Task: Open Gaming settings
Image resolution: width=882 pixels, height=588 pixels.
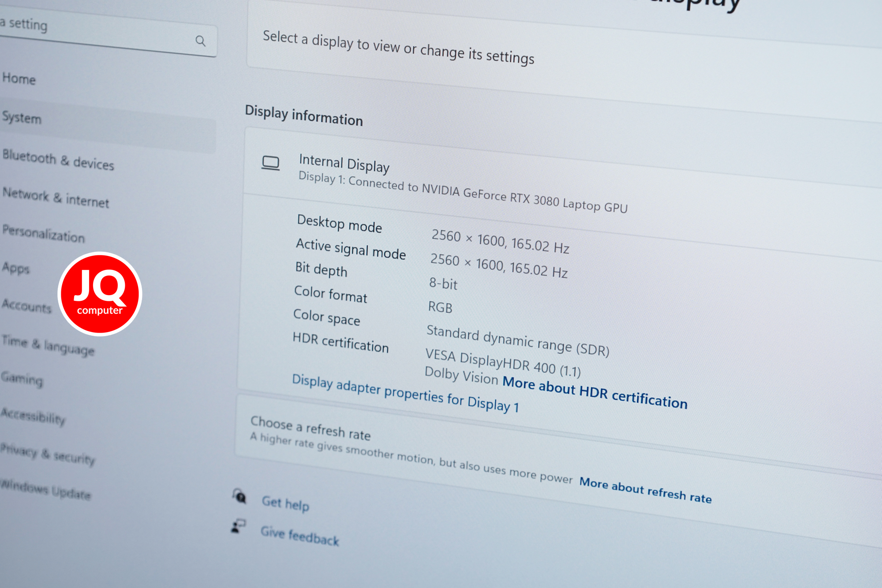Action: tap(22, 379)
